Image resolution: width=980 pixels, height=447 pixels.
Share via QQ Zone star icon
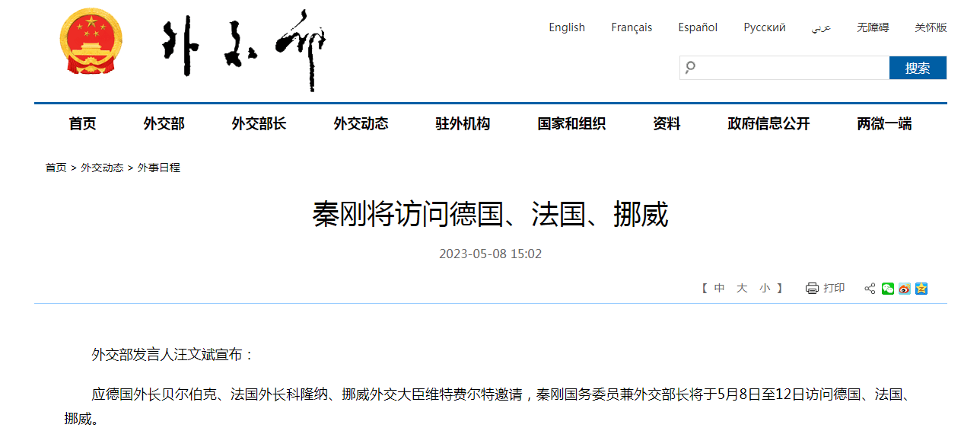tap(921, 289)
